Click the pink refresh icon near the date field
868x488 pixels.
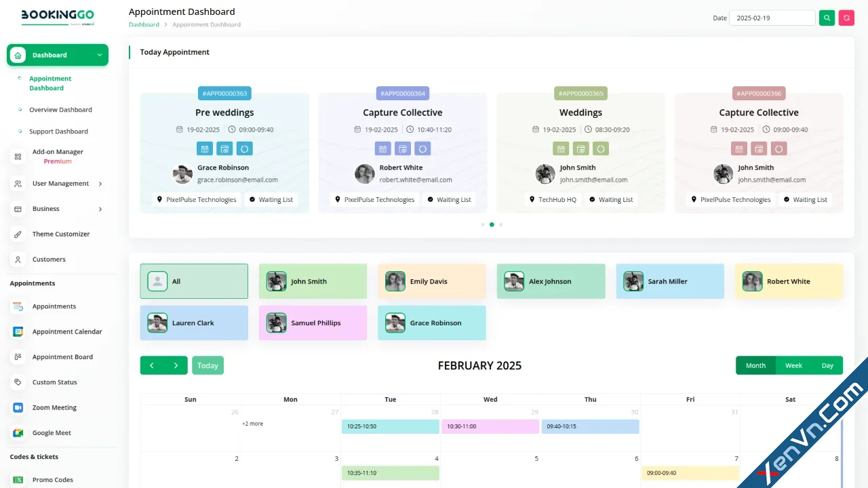[x=846, y=18]
